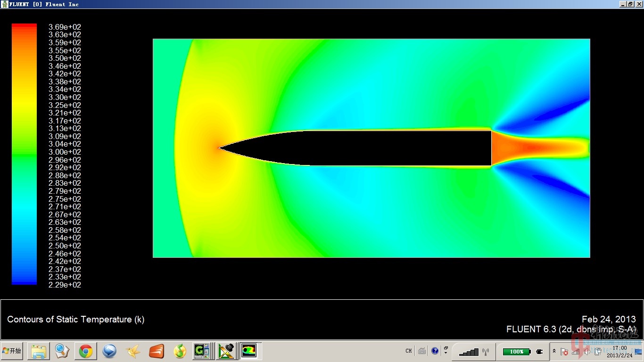Click the CH input language indicator
The image size is (644, 362).
point(408,351)
